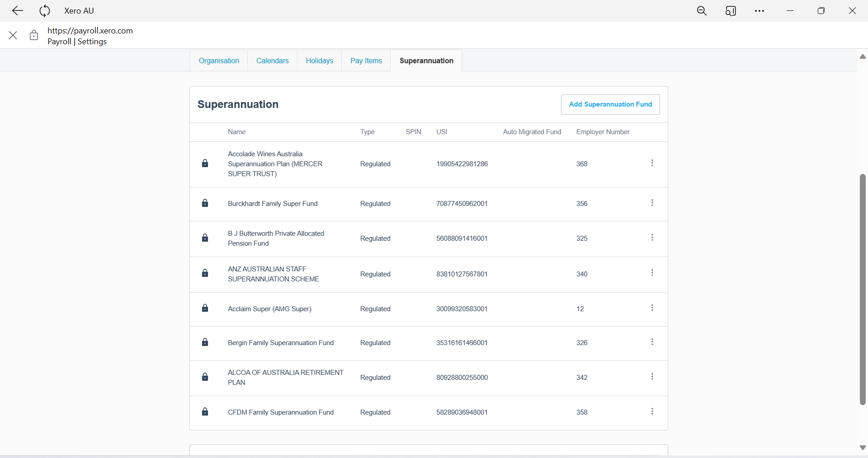868x458 pixels.
Task: Click the page scrollbar thumb
Action: [x=863, y=289]
